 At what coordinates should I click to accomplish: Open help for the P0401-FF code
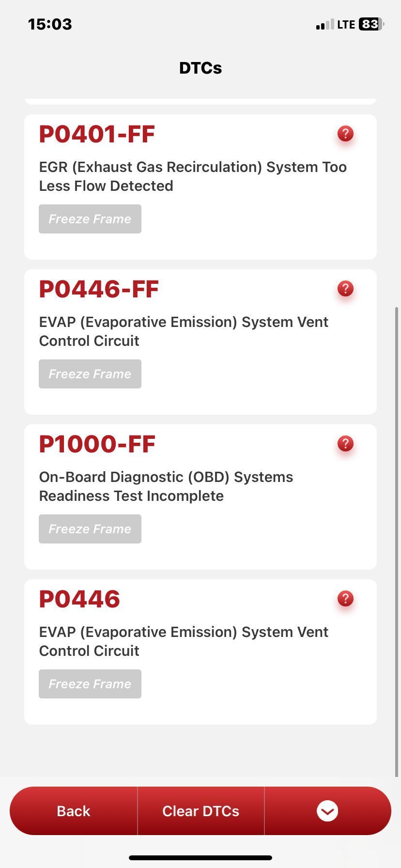pos(345,134)
